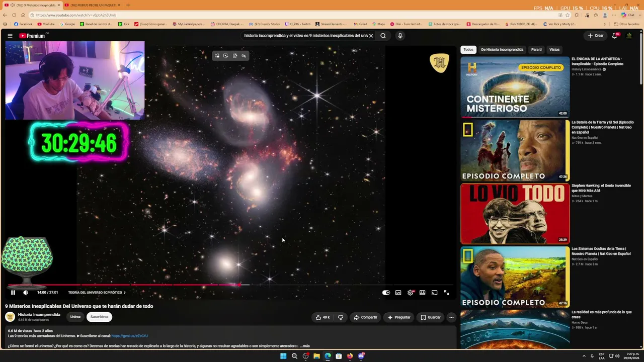Image resolution: width=644 pixels, height=362 pixels.
Task: Open a new browser tab
Action: point(128,5)
